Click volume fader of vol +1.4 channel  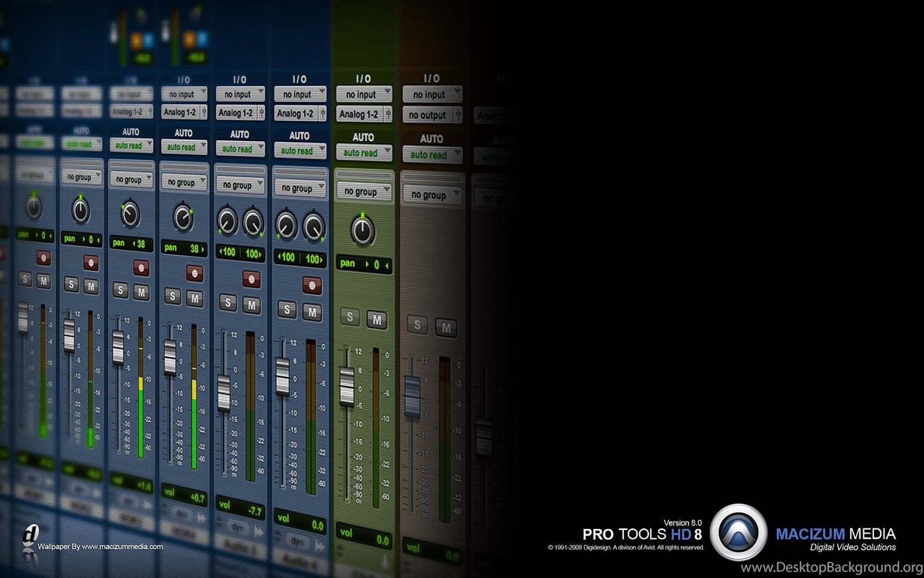pyautogui.click(x=118, y=347)
